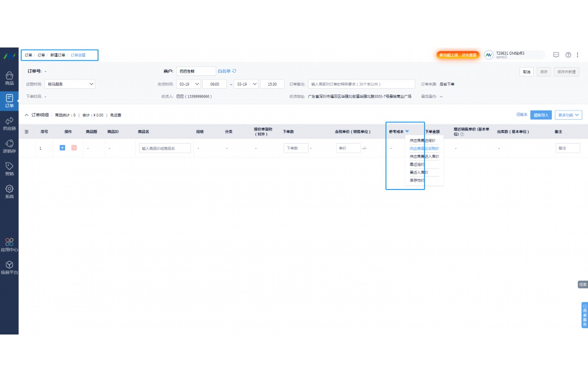Choose 库存均价 in the cost menu
This screenshot has width=588, height=382.
[x=417, y=181]
